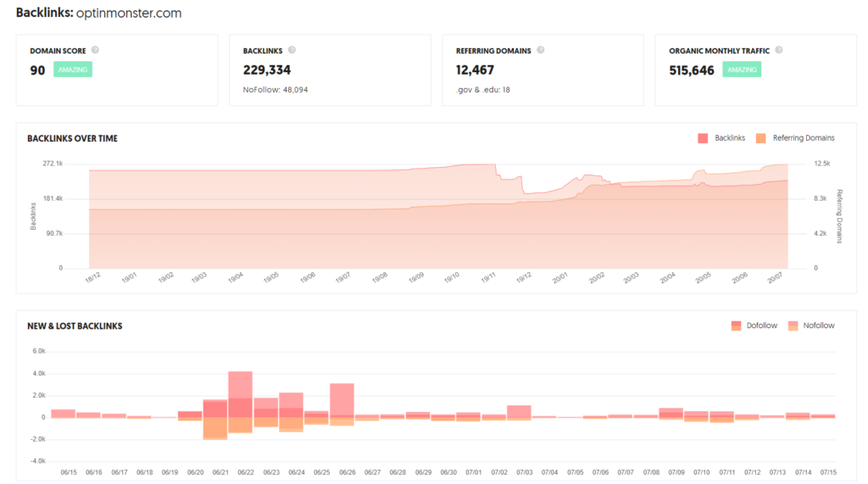Click the 07/03 bar in chart
868x484 pixels.
point(520,411)
